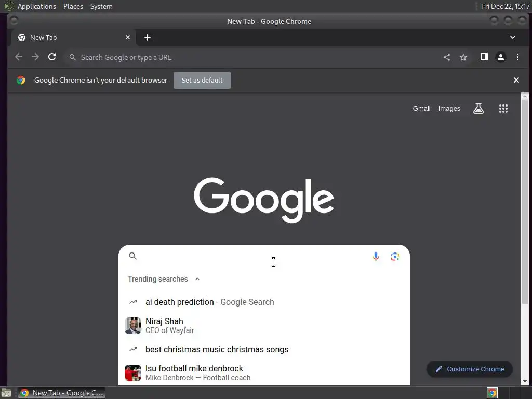Open Search Labs flask icon

coord(478,109)
